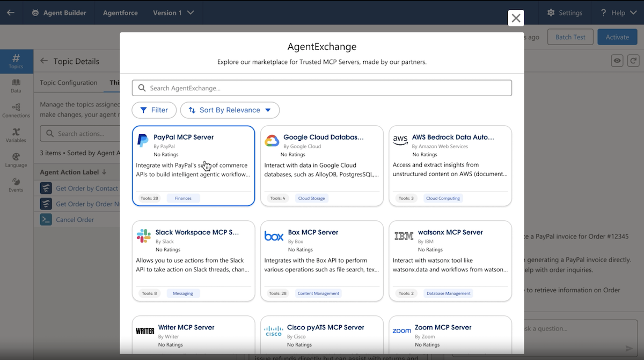Click the Messaging category tag

coord(183,293)
